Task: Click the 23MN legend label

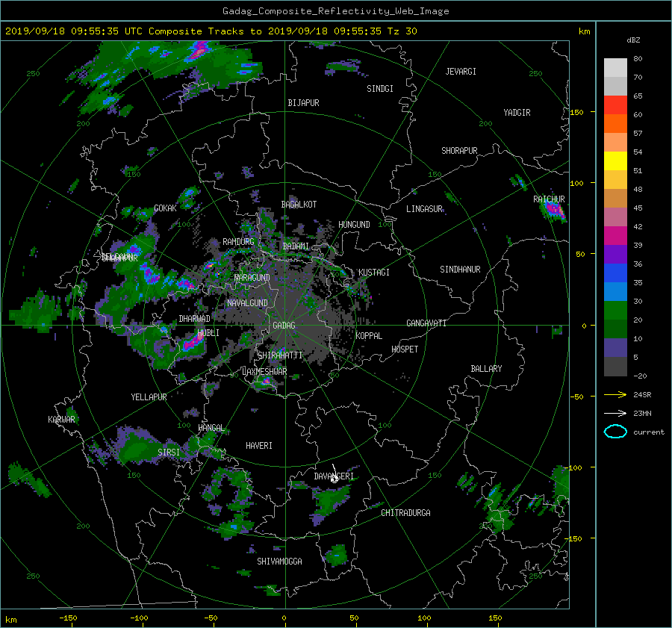Action: [642, 413]
